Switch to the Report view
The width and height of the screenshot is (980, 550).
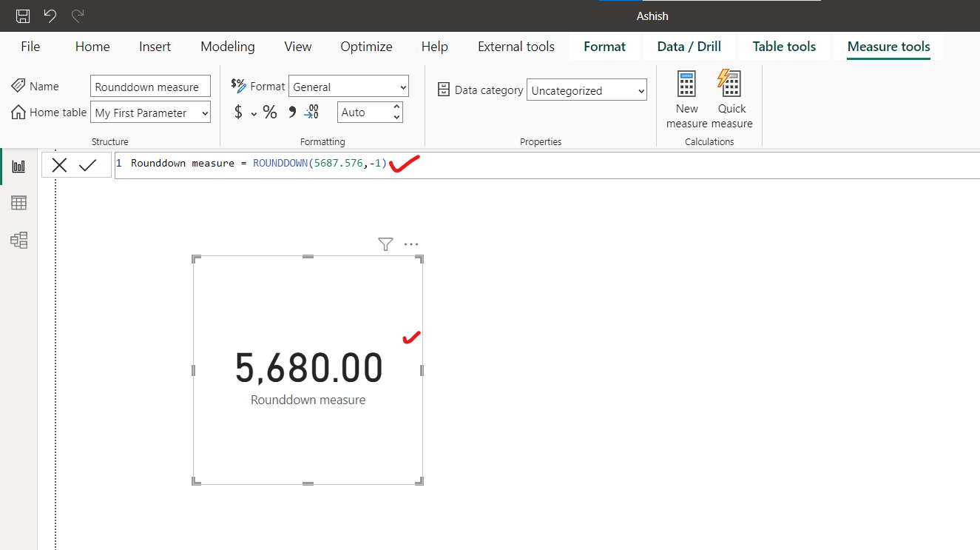coord(18,165)
